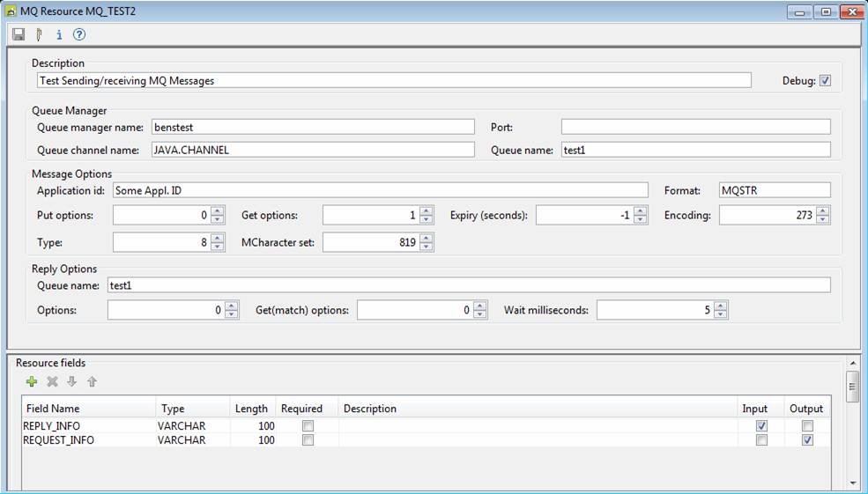Sort by the Field Name column header
The image size is (868, 494).
click(53, 409)
